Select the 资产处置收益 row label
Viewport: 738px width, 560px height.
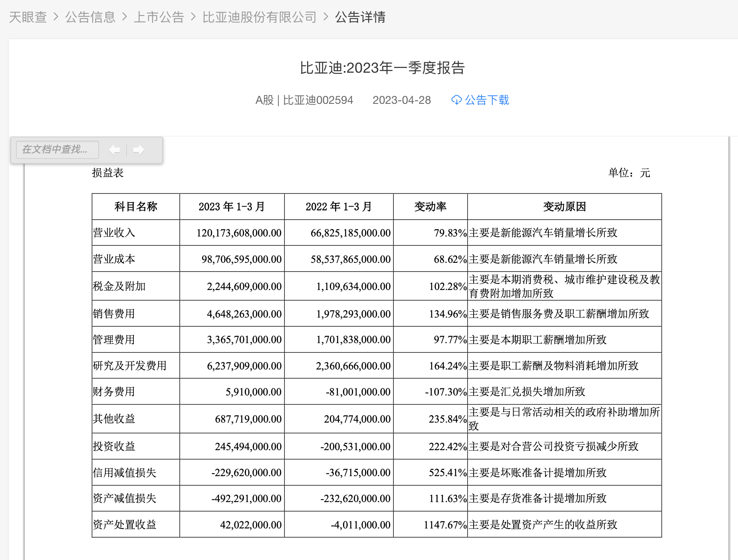click(125, 525)
